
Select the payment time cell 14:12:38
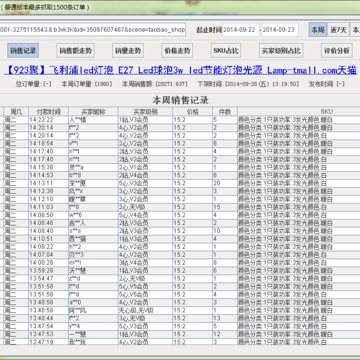coord(48,191)
